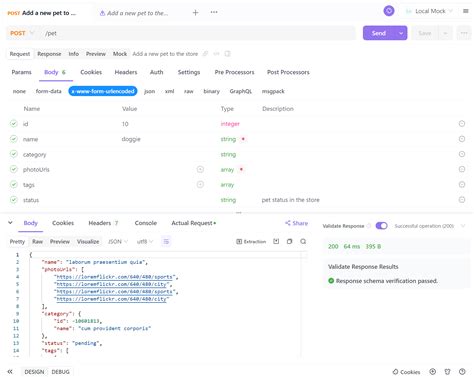This screenshot has width=474, height=377.
Task: Click the Send button
Action: click(379, 33)
